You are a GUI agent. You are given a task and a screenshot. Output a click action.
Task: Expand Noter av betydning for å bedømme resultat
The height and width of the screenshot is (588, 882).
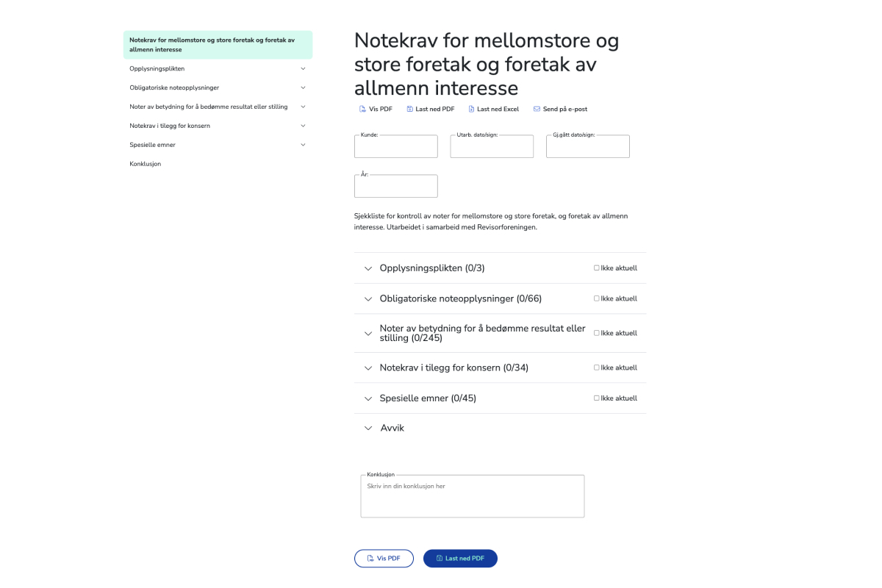pyautogui.click(x=368, y=333)
